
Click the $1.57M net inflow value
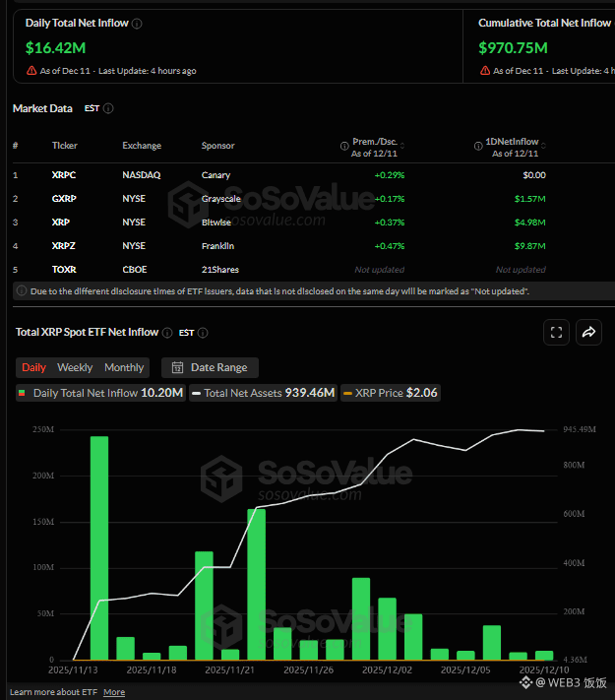pyautogui.click(x=529, y=199)
